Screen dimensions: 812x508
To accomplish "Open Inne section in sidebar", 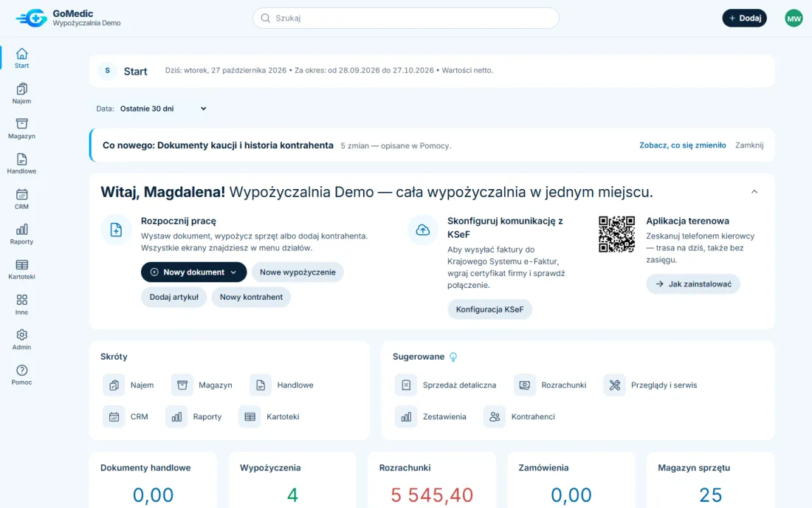I will click(x=21, y=304).
